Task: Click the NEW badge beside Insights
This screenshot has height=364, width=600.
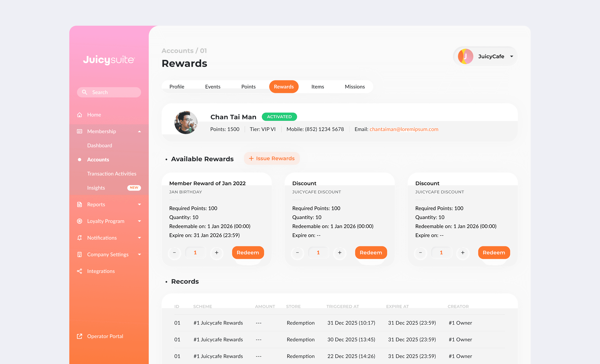Action: point(134,188)
